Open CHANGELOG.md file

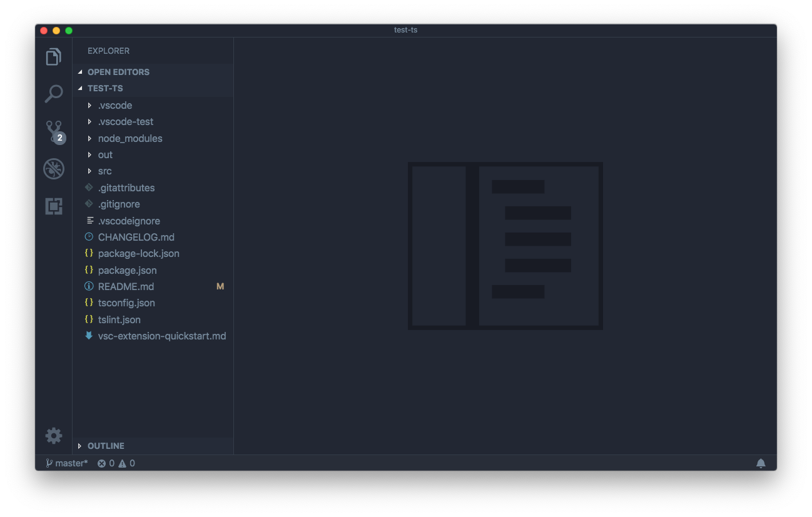153,237
